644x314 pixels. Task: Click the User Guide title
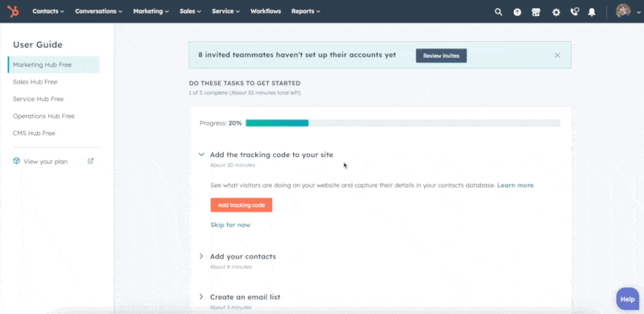(x=38, y=45)
